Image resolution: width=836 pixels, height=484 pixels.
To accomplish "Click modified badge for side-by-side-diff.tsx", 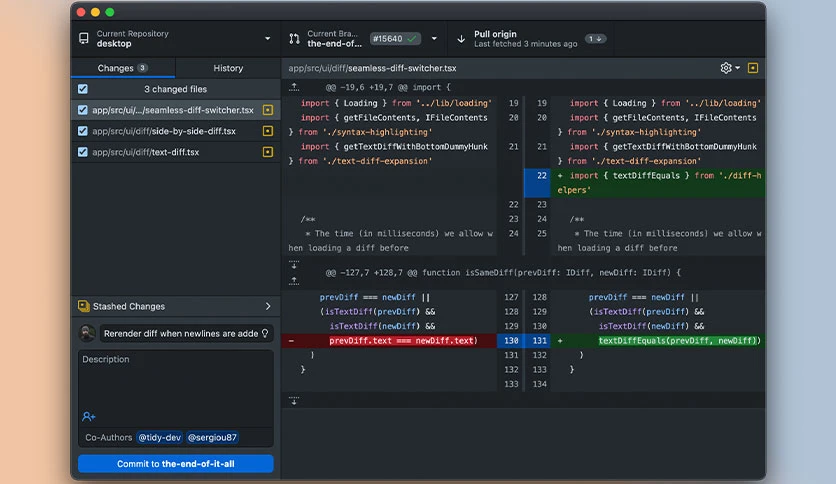I will pos(268,131).
